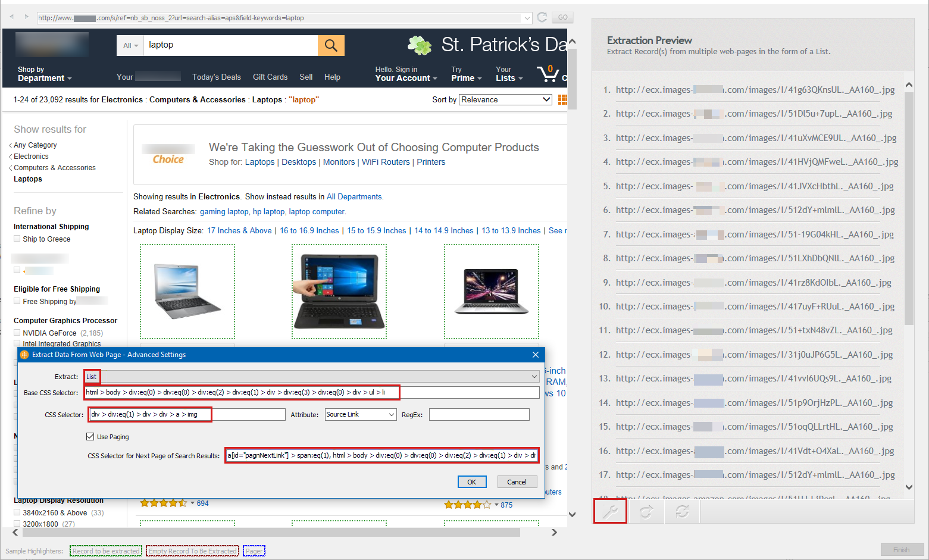Check the 3200x1800 resolution filter
929x560 pixels.
pos(17,524)
